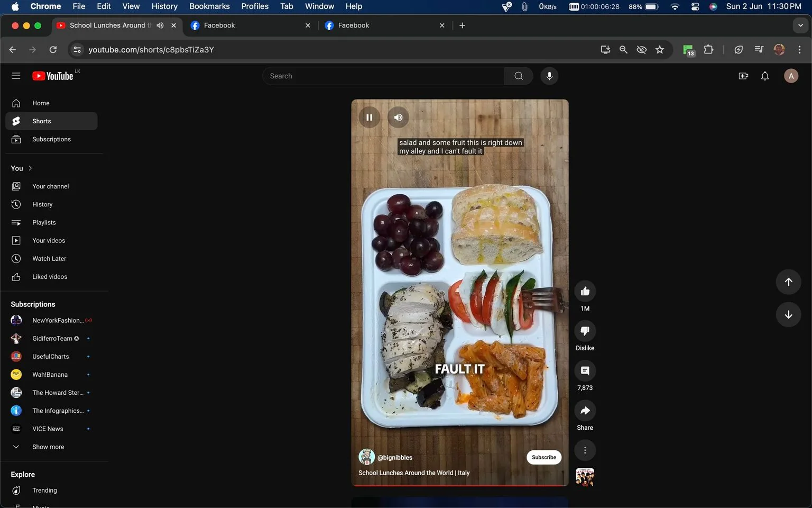Image resolution: width=812 pixels, height=508 pixels.
Task: Open Liked videos
Action: point(51,276)
